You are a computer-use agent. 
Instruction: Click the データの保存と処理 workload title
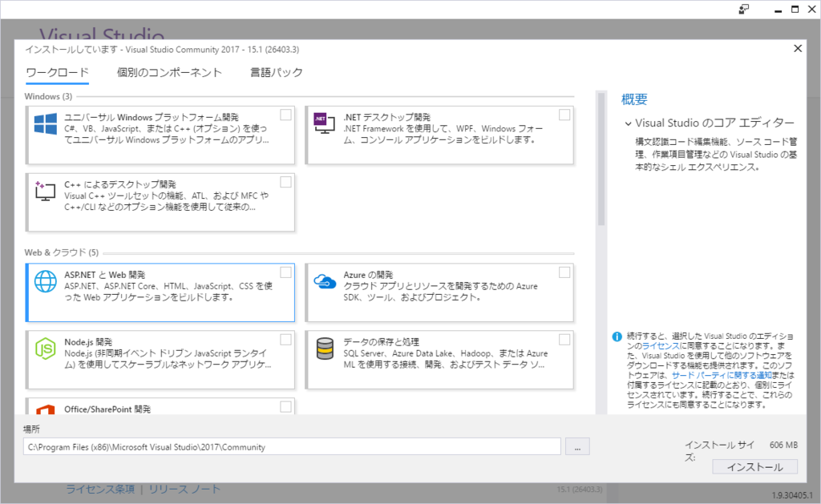coord(381,342)
